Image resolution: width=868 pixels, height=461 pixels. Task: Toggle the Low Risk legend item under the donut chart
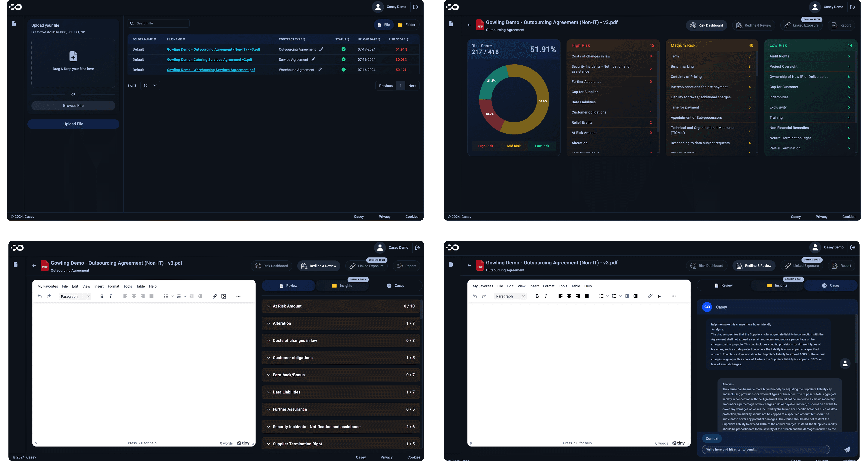tap(542, 146)
